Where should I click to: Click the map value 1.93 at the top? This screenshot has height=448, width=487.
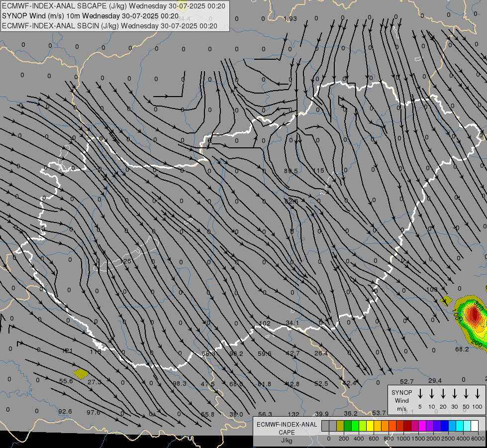(x=290, y=18)
